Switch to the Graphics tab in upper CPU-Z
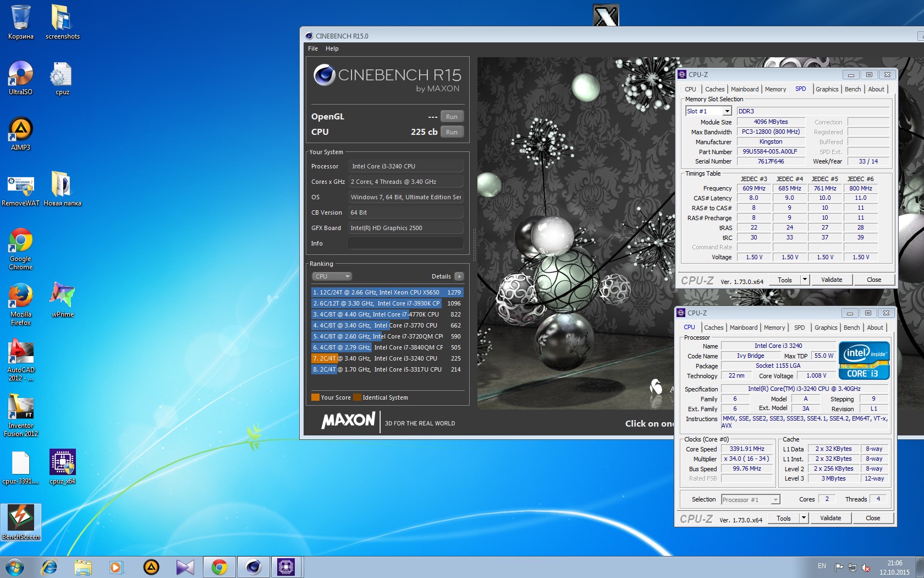924x578 pixels. pos(827,89)
